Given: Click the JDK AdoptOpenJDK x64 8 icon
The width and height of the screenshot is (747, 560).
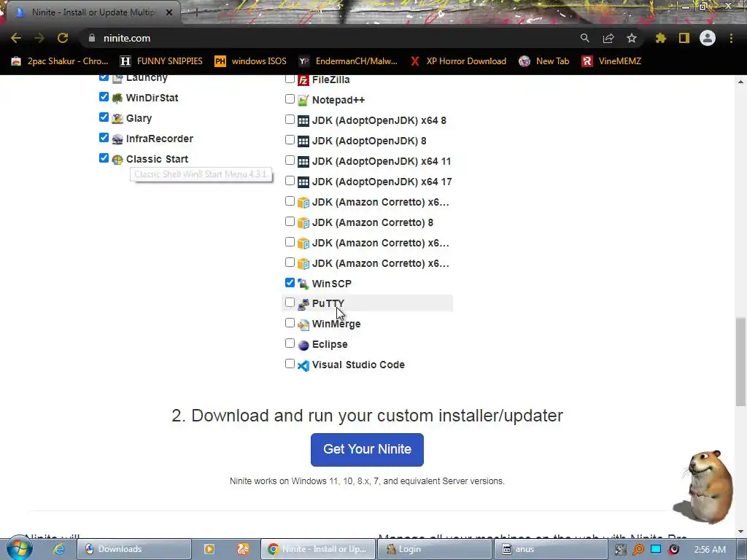Looking at the screenshot, I should click(303, 121).
